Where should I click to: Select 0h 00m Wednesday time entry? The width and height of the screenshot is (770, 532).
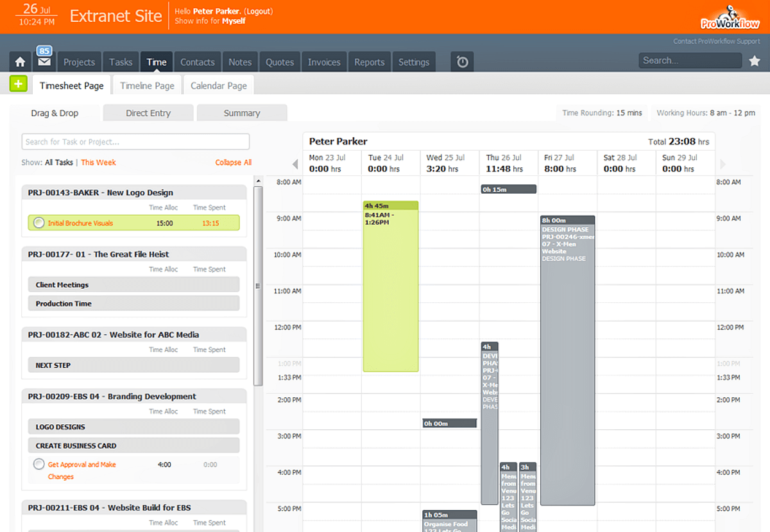(x=450, y=424)
